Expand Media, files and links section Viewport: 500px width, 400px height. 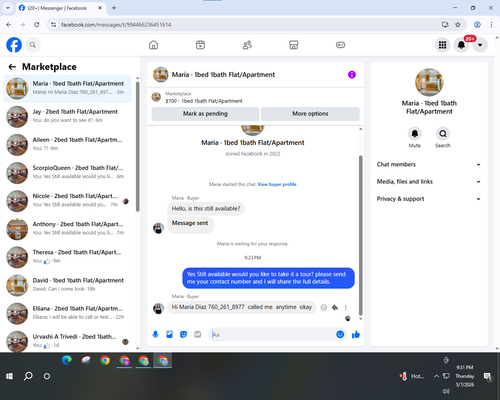click(429, 182)
